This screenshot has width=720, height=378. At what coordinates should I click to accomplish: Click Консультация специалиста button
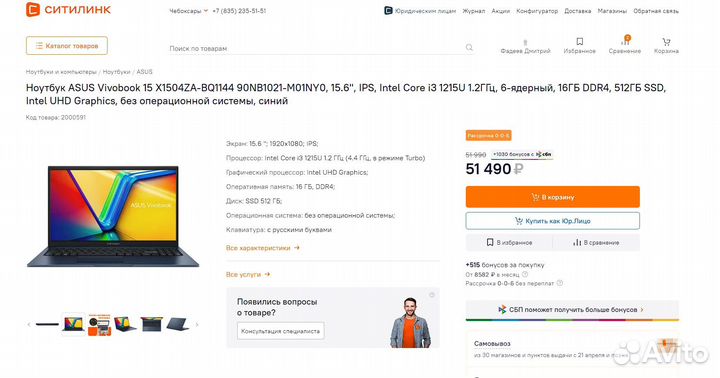281,331
